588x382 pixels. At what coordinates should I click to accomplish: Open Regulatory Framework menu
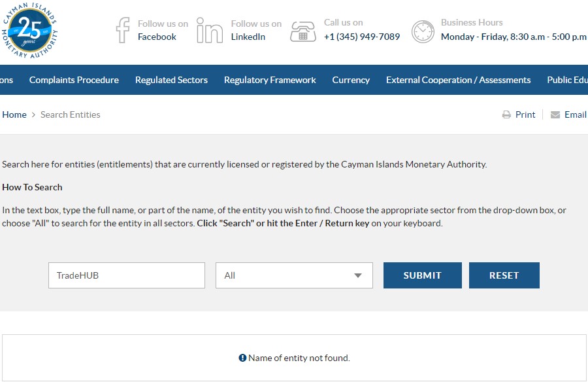(x=270, y=80)
